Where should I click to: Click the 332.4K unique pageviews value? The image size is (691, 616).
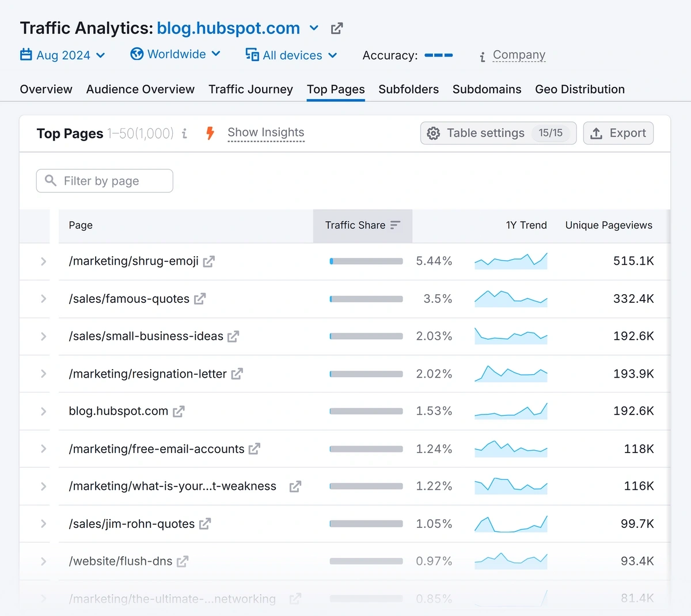pyautogui.click(x=633, y=299)
